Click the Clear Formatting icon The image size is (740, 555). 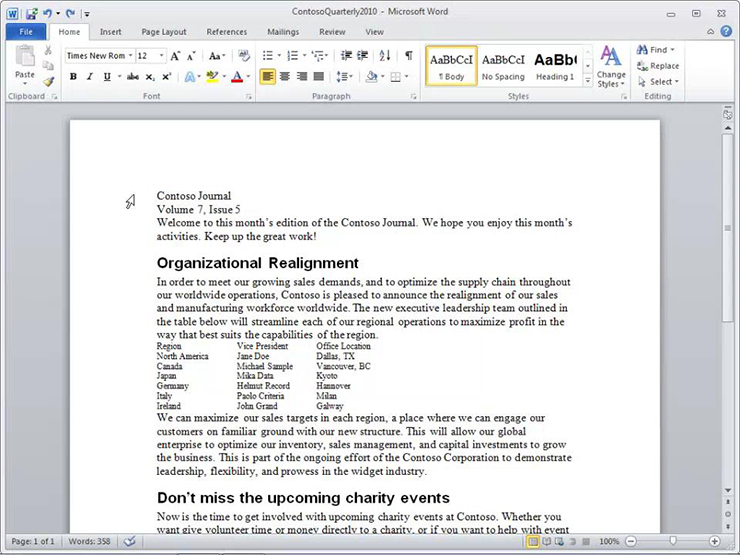click(x=244, y=56)
